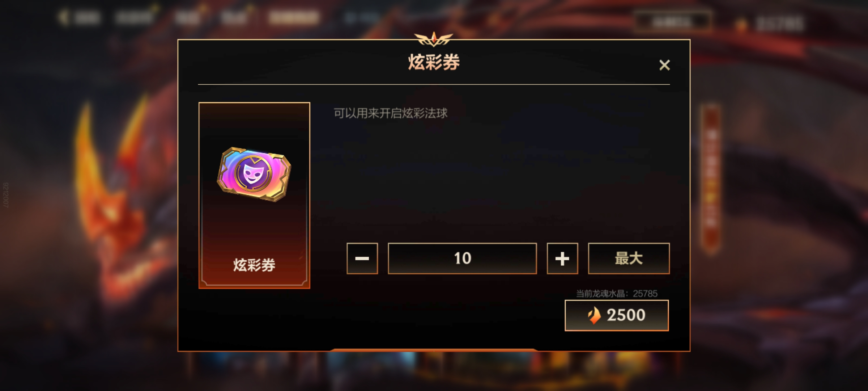Click the 当前龙魂水晶 25785 balance text
868x391 pixels.
[x=617, y=294]
